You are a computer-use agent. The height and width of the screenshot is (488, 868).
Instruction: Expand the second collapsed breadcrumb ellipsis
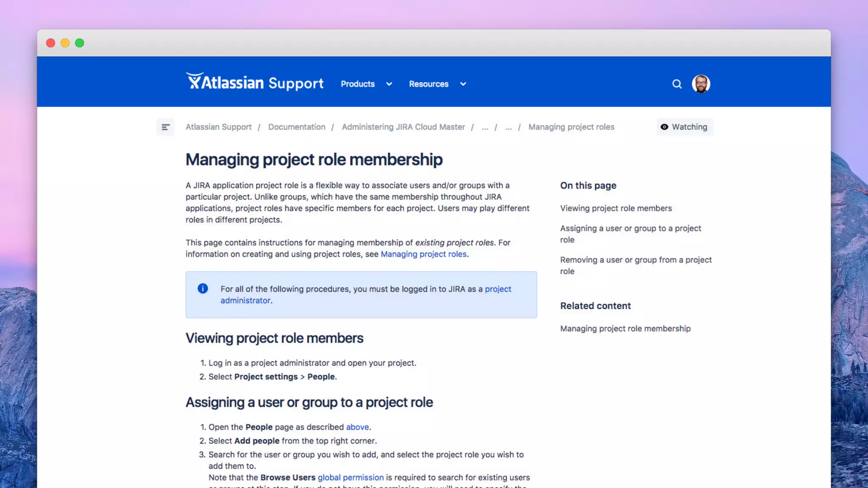pos(508,127)
